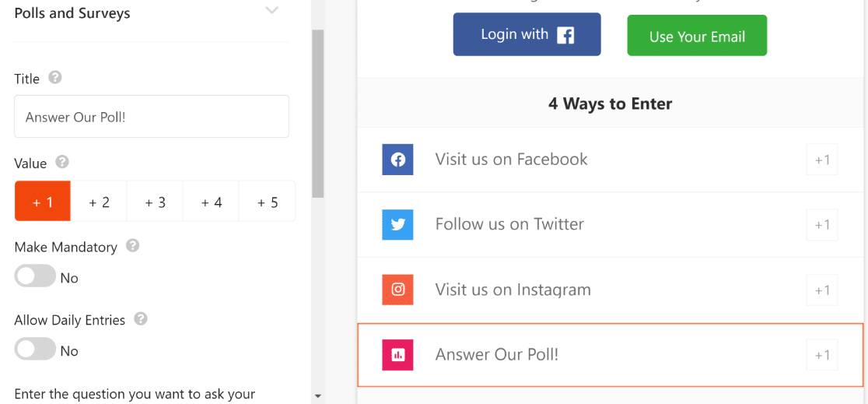
Task: Show help for Allow Daily Entries
Action: point(141,319)
